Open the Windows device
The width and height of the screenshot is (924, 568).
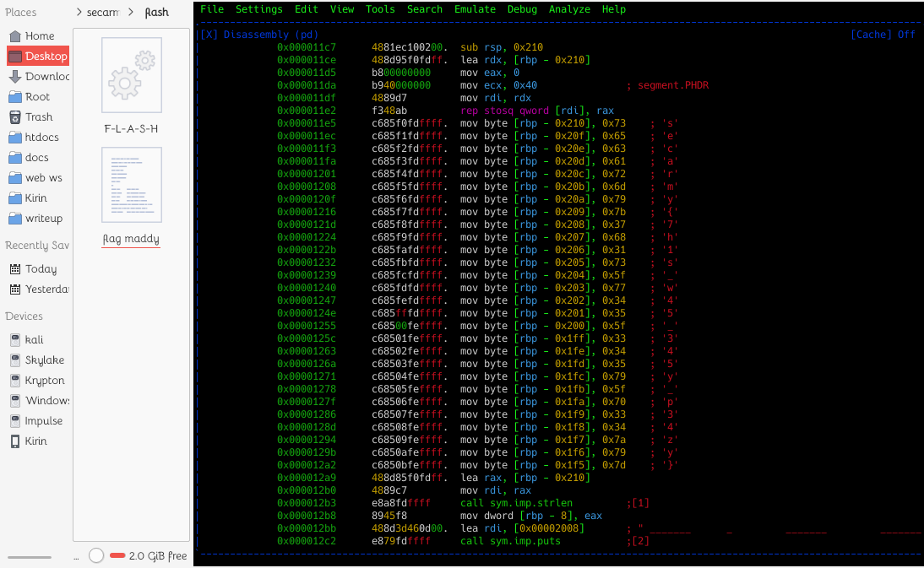coord(38,400)
